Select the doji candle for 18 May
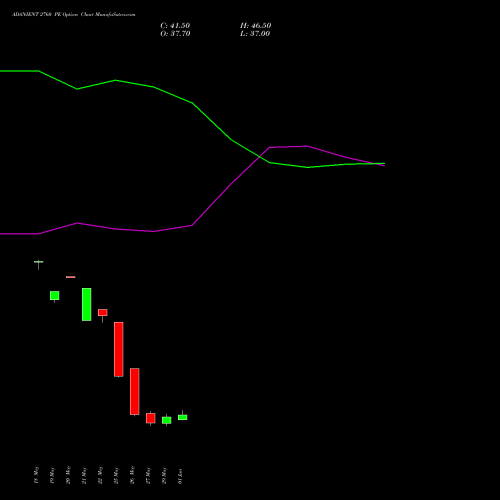 coord(39,262)
